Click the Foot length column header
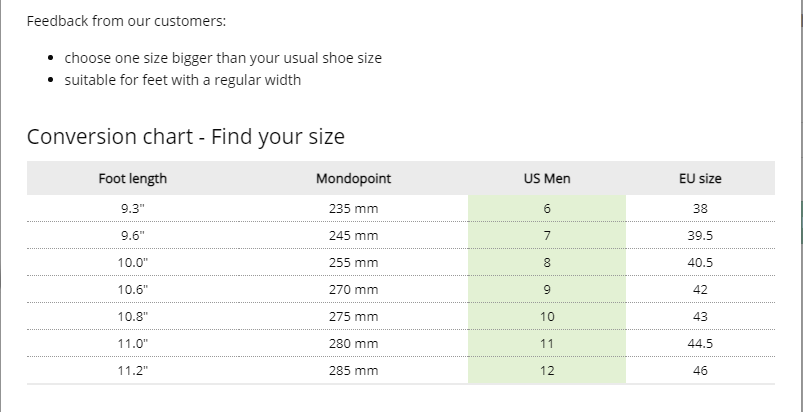This screenshot has height=412, width=803. click(x=133, y=179)
